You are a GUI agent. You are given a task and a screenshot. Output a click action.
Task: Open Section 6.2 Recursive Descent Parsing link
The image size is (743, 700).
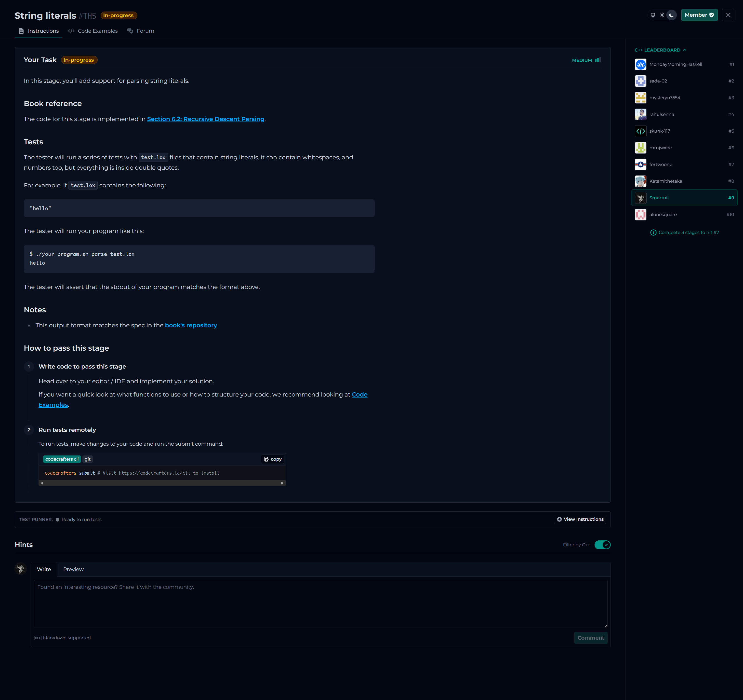[206, 119]
